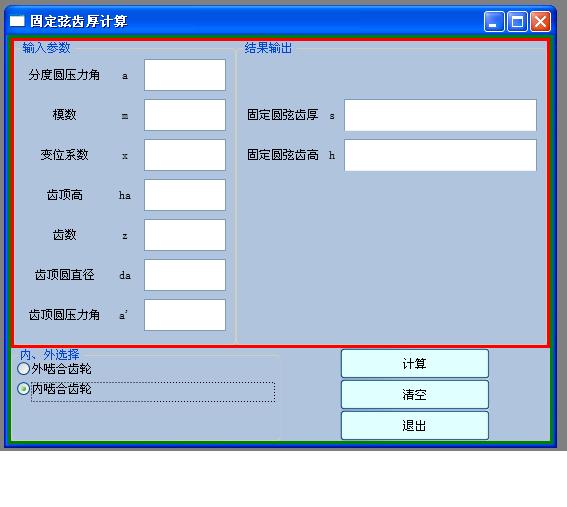Click the 清空 button to clear
Screen dimensions: 567x507
point(415,395)
